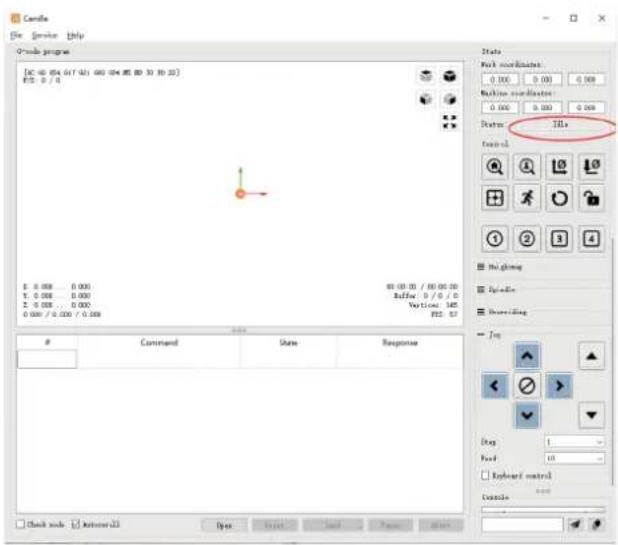Jog Y axis forward with up chevron

(527, 356)
